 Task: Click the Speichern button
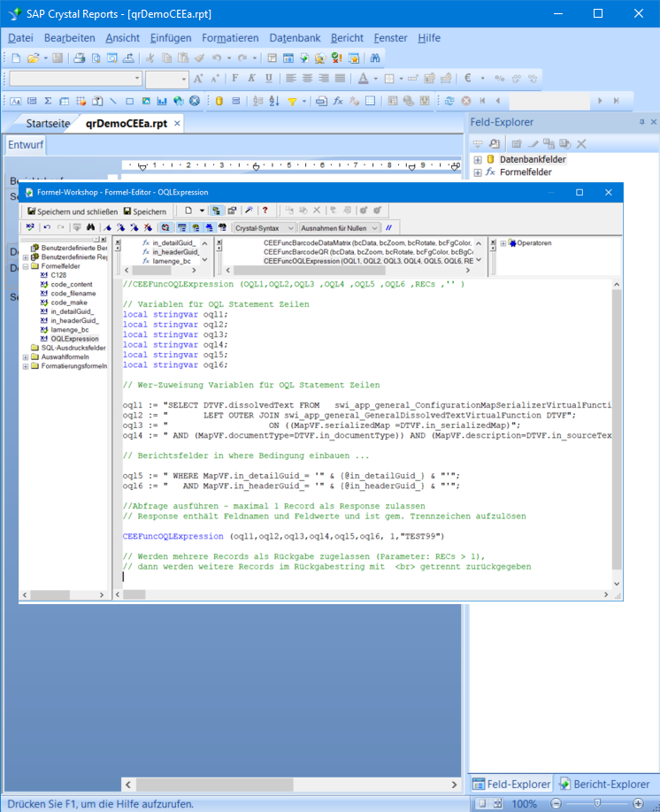click(145, 211)
